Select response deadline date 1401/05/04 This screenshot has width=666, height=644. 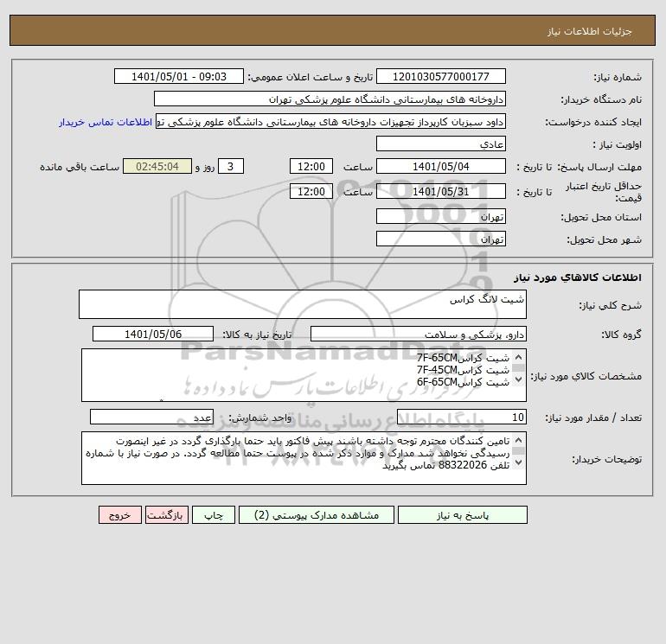pyautogui.click(x=441, y=167)
